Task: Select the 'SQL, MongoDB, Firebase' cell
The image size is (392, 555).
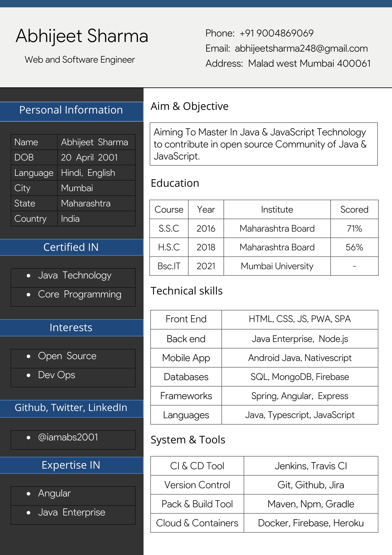Action: click(300, 377)
